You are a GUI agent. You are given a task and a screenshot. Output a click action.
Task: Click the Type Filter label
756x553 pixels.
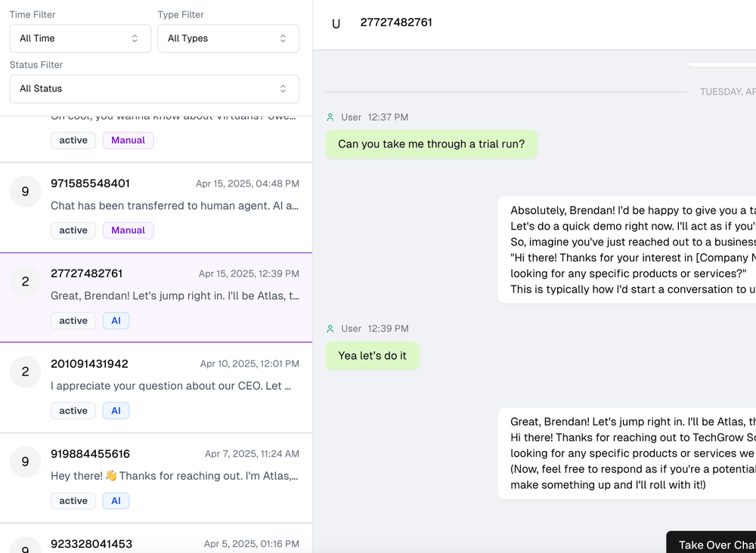181,14
